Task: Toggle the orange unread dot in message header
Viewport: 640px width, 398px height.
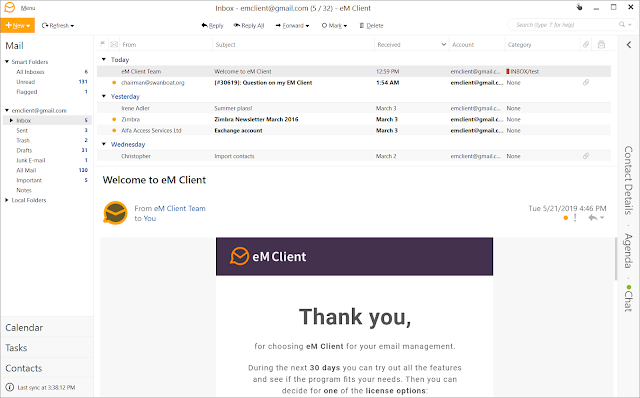Action: [566, 218]
